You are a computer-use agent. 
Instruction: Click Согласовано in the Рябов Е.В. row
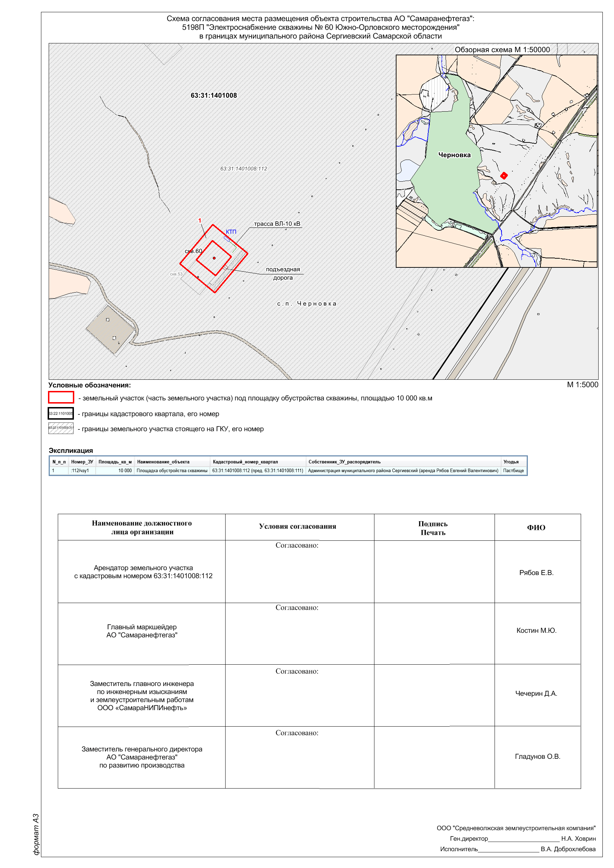(x=297, y=545)
